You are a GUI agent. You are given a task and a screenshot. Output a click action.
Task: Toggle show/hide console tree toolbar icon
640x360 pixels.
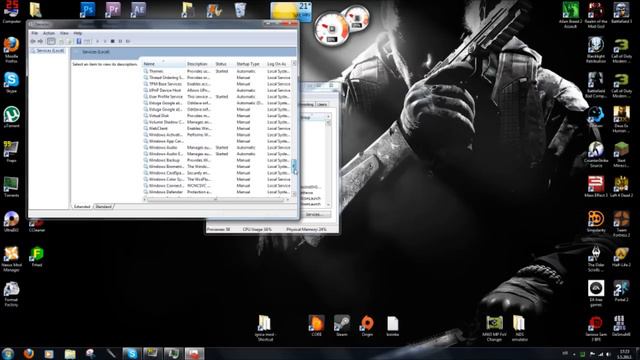51,41
